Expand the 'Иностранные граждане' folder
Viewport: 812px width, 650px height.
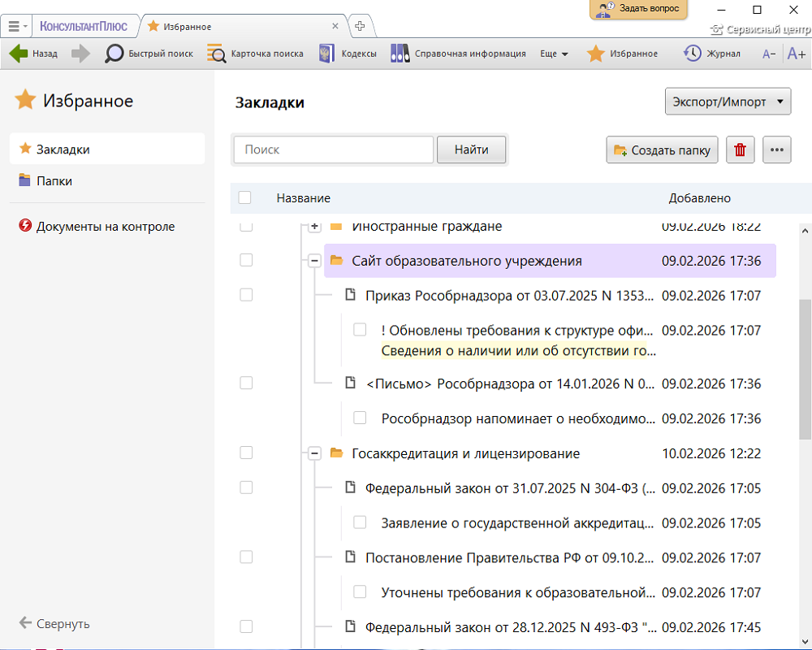coord(314,227)
